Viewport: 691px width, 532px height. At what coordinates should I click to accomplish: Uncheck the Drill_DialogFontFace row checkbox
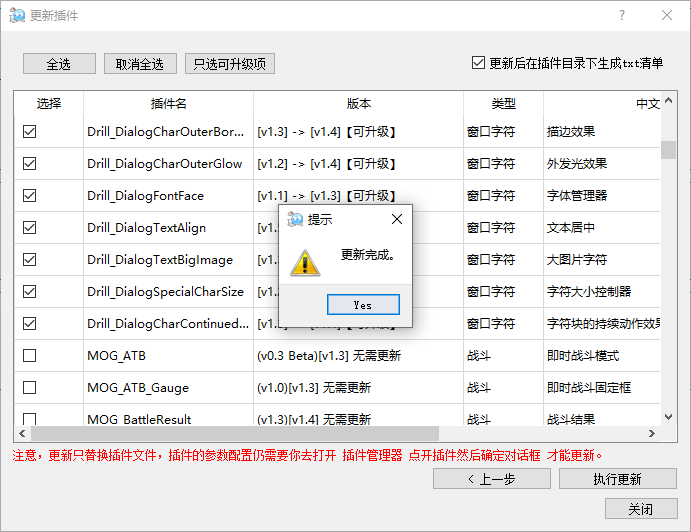coord(29,195)
